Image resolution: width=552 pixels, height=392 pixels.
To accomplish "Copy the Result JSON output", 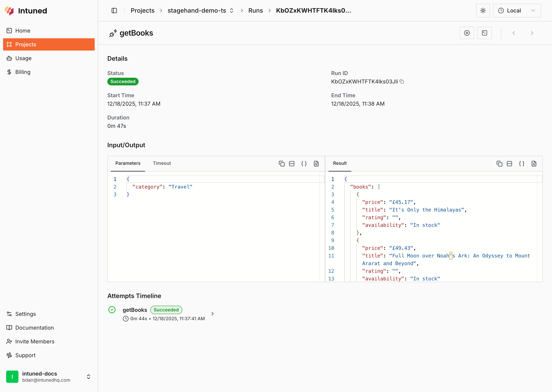I will coord(499,164).
